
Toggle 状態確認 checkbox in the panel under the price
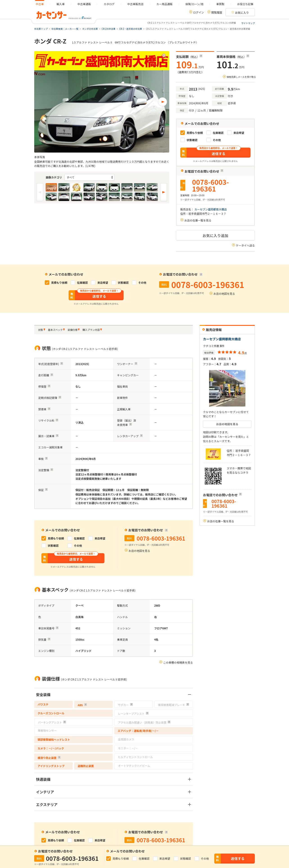[x=183, y=140]
